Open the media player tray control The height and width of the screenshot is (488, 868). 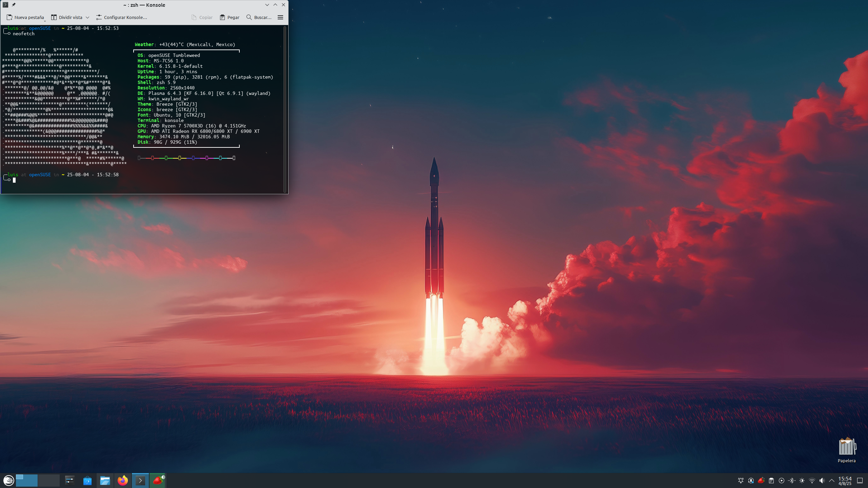782,481
